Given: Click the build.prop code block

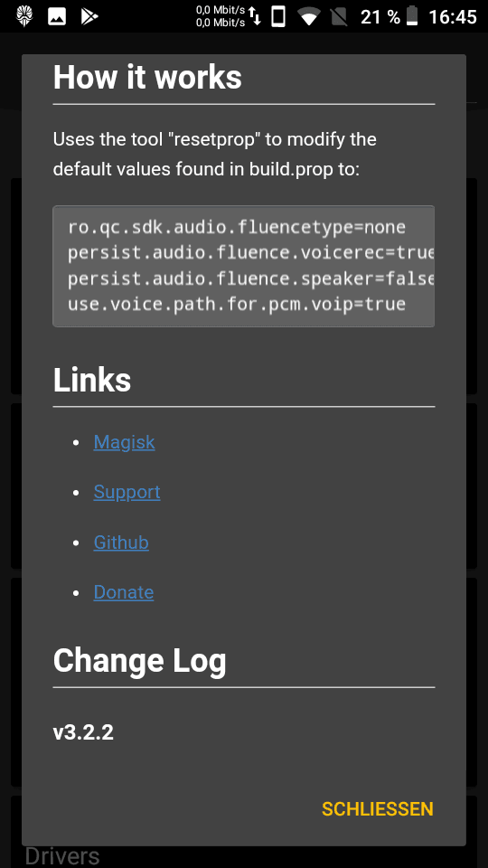Looking at the screenshot, I should (x=243, y=266).
